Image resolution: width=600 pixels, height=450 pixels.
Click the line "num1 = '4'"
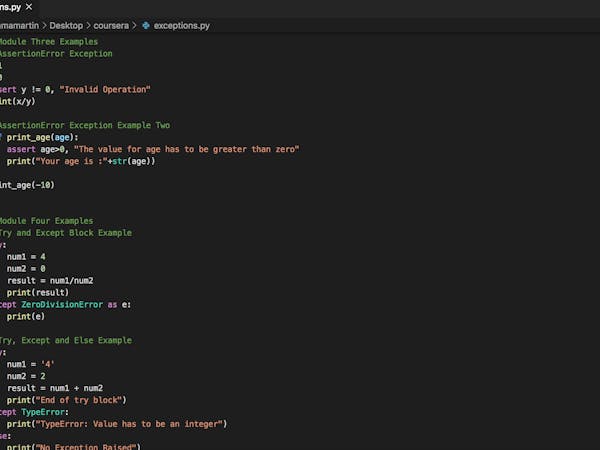pos(31,364)
